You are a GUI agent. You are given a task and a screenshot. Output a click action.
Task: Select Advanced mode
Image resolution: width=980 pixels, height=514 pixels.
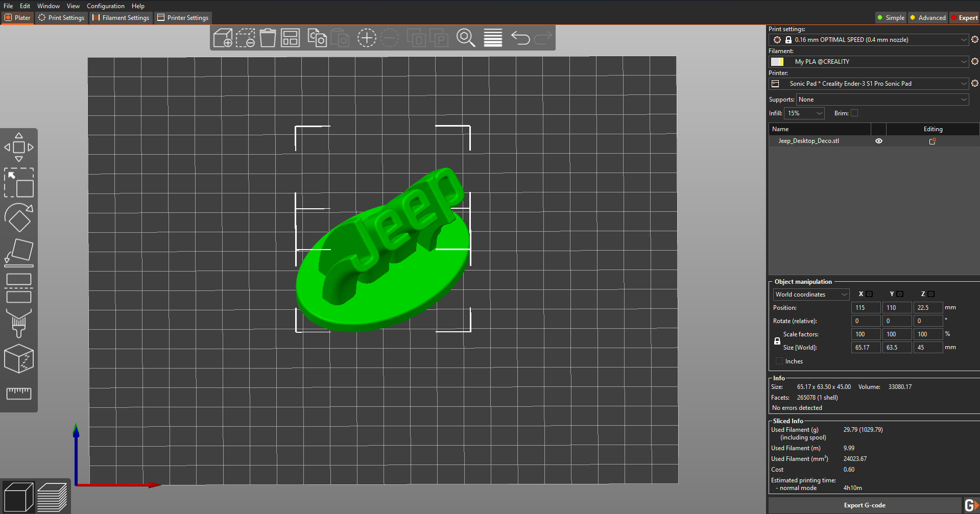(928, 18)
